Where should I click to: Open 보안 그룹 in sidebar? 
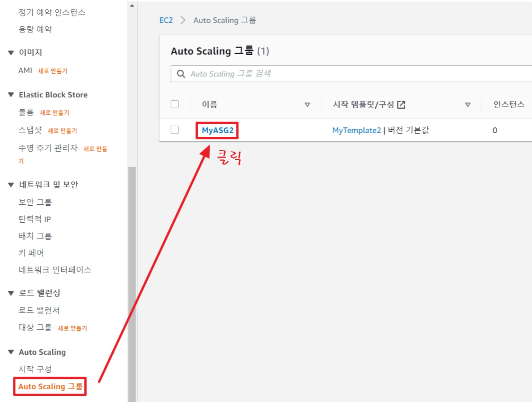tap(35, 202)
